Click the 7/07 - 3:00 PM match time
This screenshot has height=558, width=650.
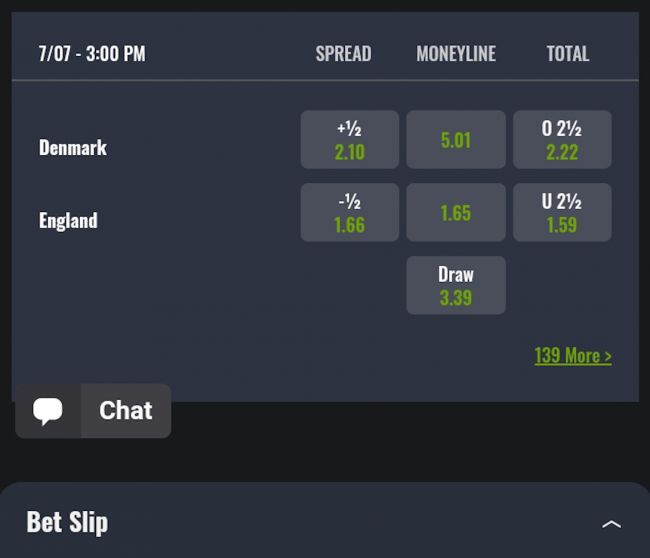[x=92, y=54]
